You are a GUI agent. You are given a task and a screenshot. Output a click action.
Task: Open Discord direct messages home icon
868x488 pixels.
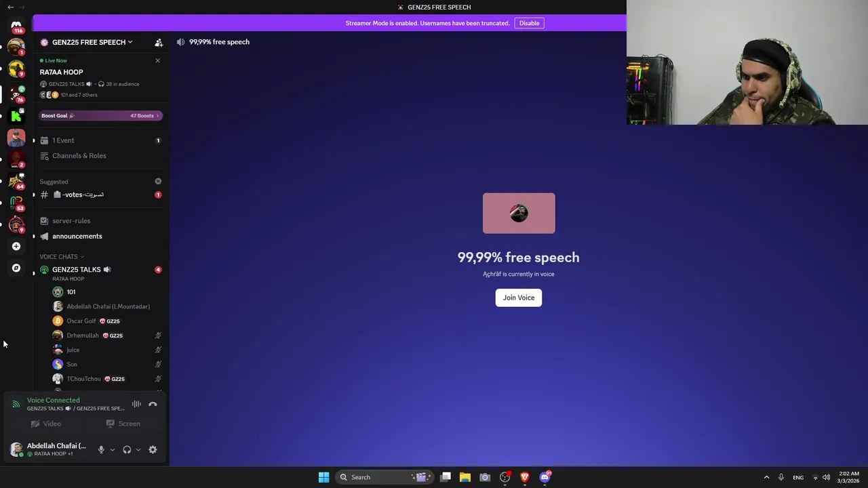(x=16, y=25)
